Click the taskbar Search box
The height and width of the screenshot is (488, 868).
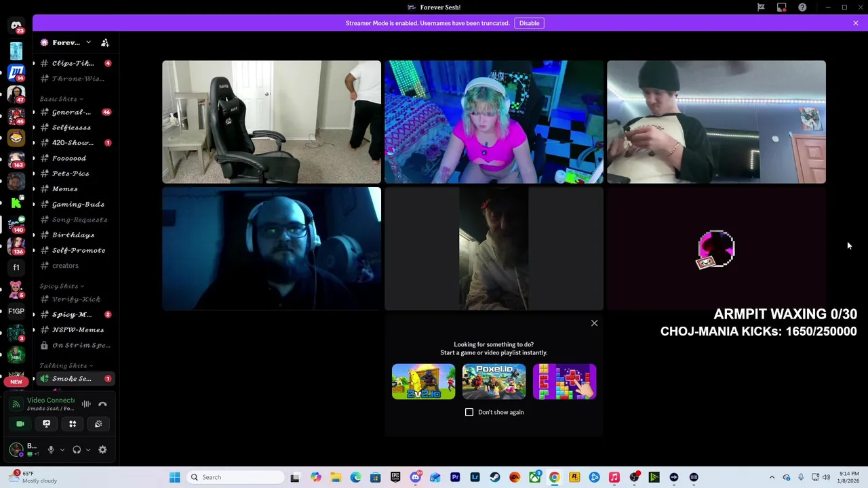(234, 477)
